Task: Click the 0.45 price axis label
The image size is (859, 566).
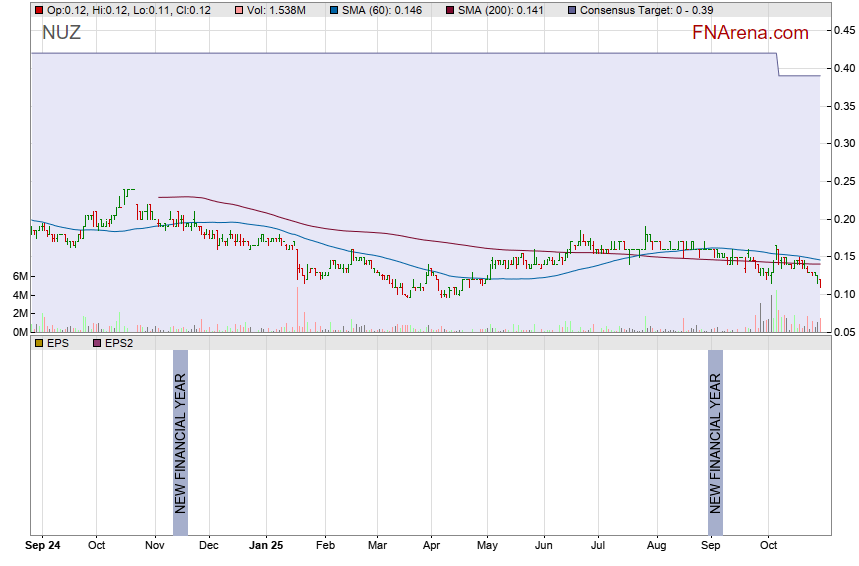Action: coord(844,31)
